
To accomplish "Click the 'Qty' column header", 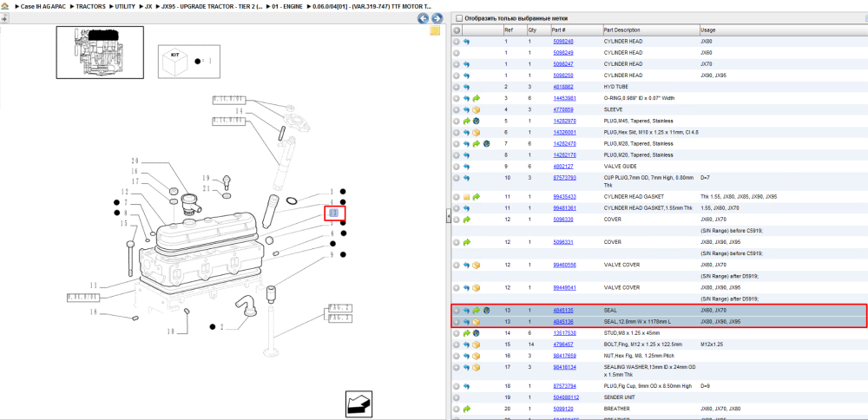I will pos(532,30).
